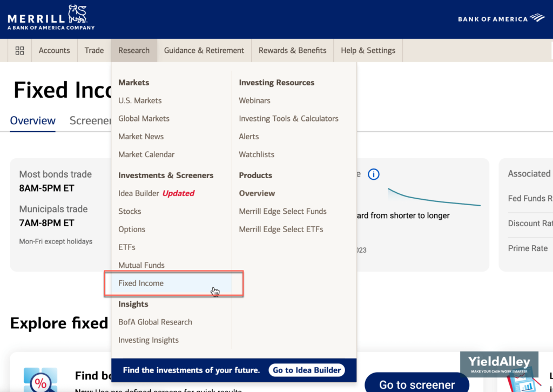Select Fixed Income in Research menu
Image resolution: width=553 pixels, height=392 pixels.
[x=141, y=283]
